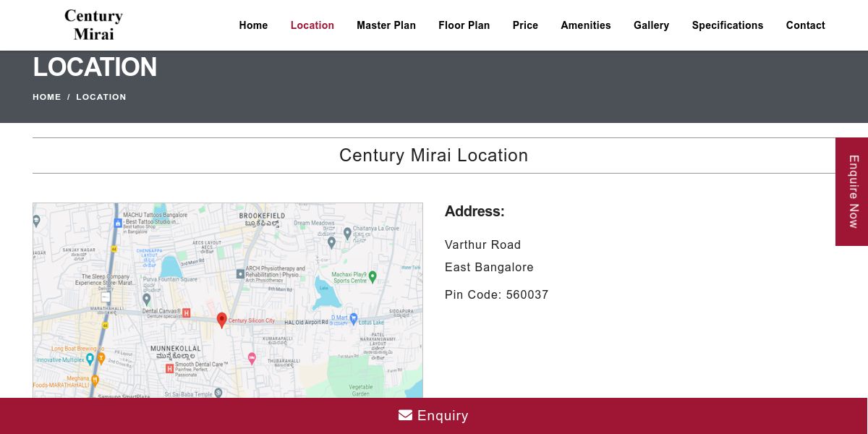Click the pink hotel marker near Thubarahalli
The width and height of the screenshot is (868, 434).
coord(252,358)
